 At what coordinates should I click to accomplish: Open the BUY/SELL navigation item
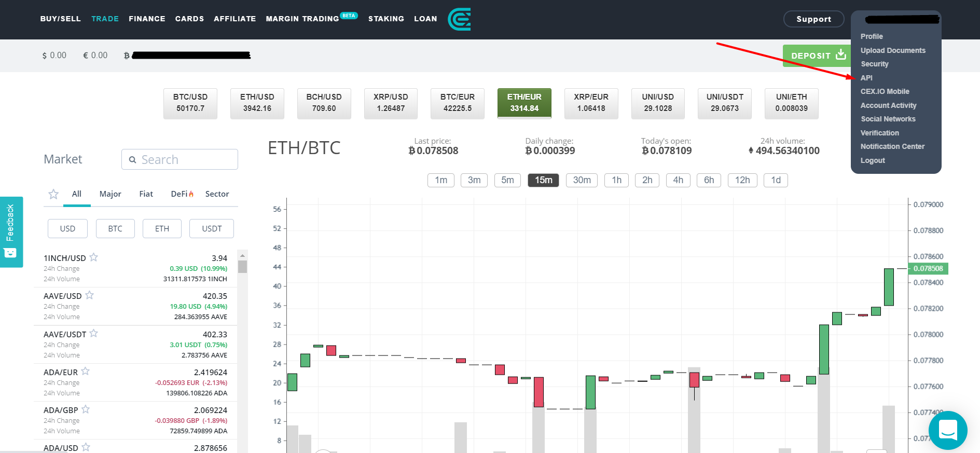coord(61,19)
